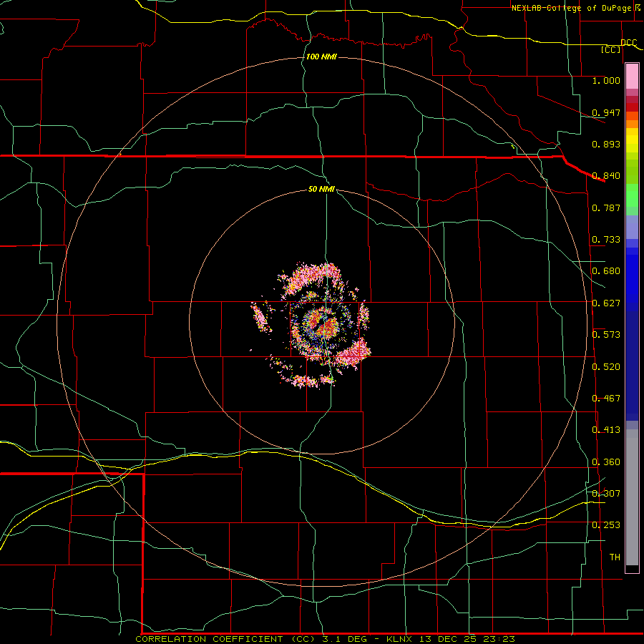
Task: Click the TH threshold label
Action: tap(615, 557)
